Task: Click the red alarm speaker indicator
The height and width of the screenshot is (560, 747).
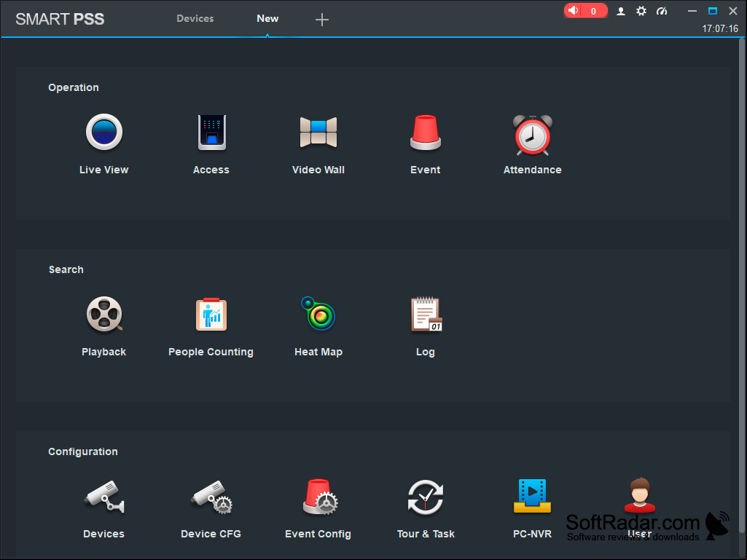Action: [585, 10]
